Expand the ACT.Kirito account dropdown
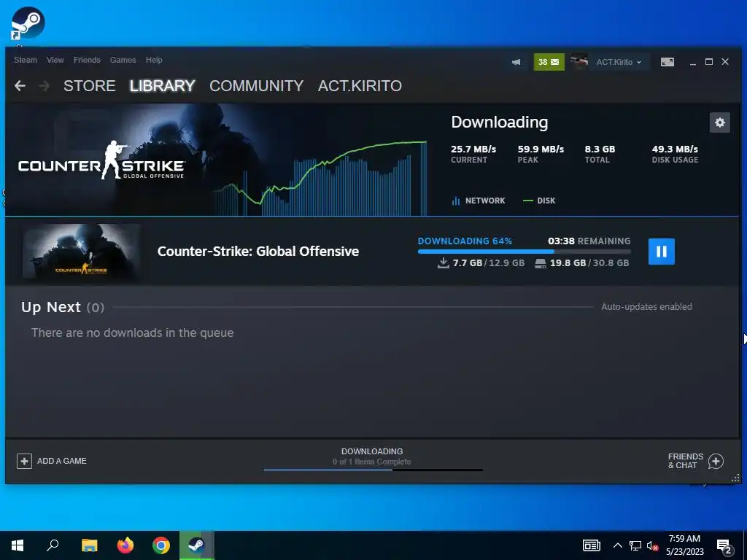 (x=619, y=62)
